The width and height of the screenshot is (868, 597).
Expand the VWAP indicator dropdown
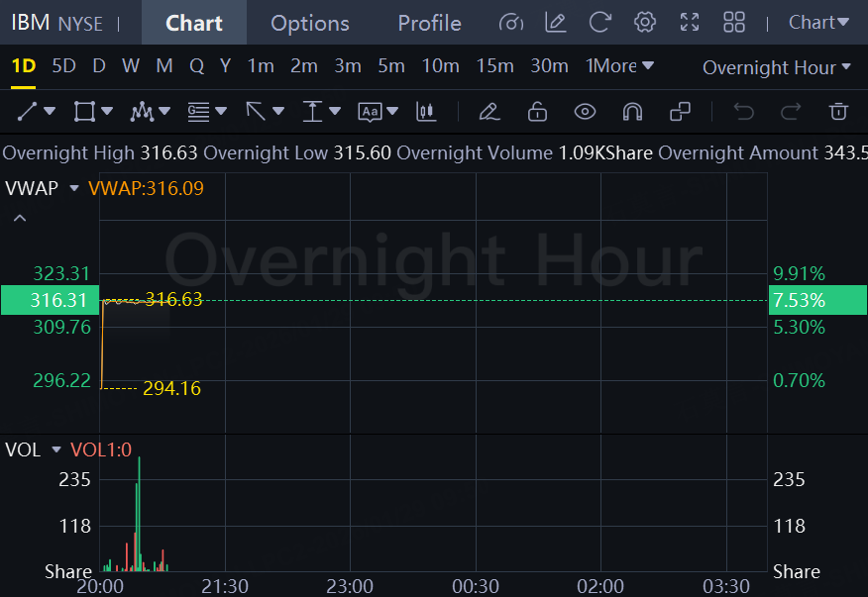[x=73, y=188]
